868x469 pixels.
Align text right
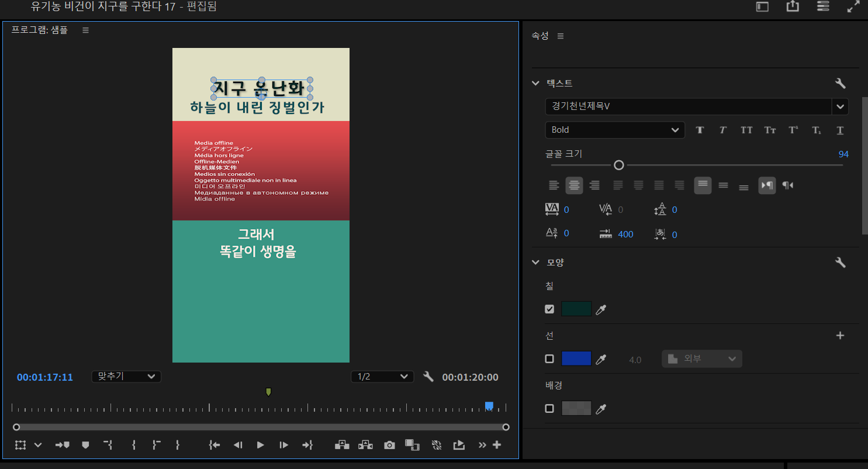[594, 185]
